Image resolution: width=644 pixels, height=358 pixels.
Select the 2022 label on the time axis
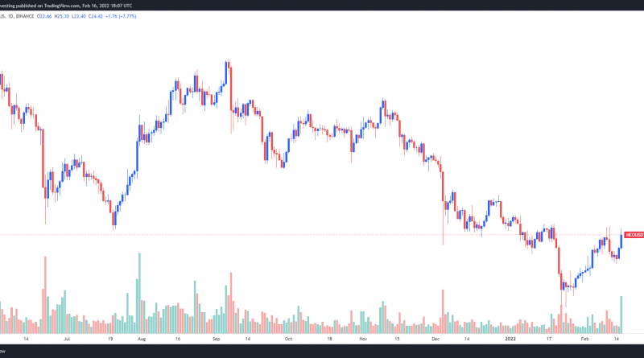[510, 340]
